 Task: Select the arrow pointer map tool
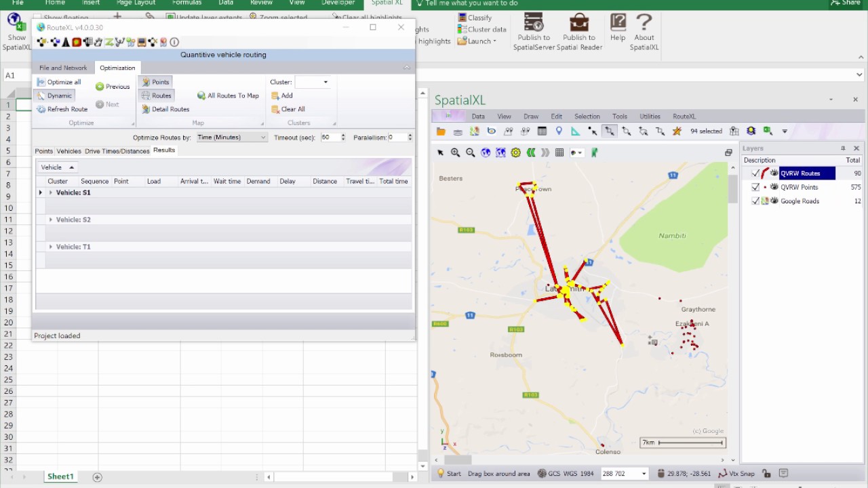coord(441,152)
